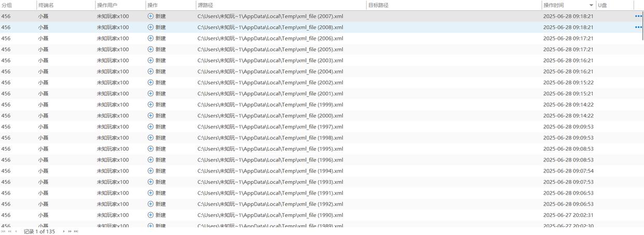Screen dimensions: 644x235
Task: Sort by the 终端名 column header
Action: coord(46,5)
